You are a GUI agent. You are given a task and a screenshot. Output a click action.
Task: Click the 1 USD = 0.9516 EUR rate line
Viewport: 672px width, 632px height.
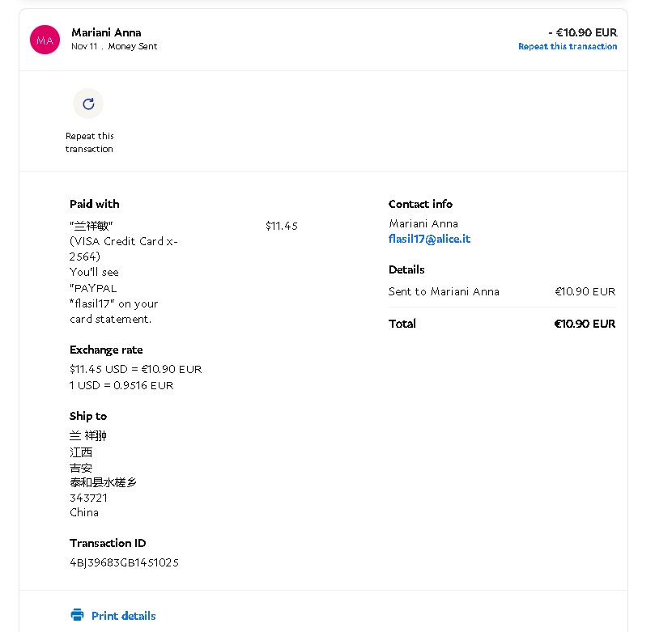(121, 385)
